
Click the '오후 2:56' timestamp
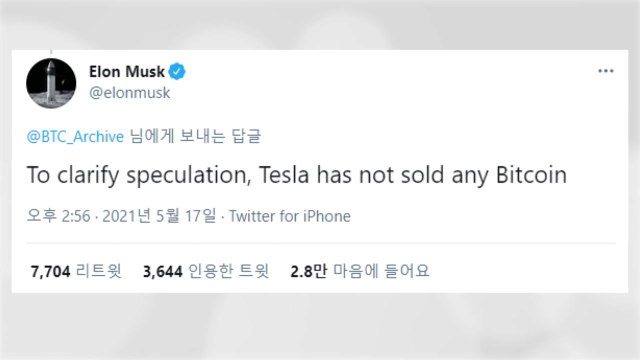(x=58, y=216)
